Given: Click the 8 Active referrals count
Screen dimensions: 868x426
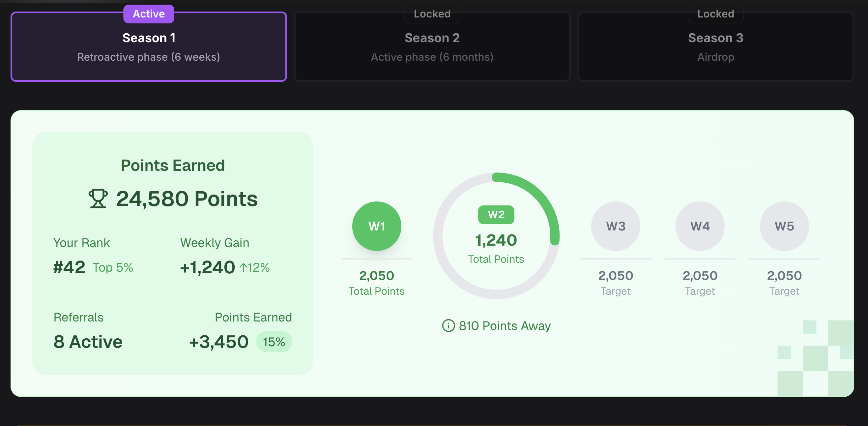Looking at the screenshot, I should coord(88,342).
